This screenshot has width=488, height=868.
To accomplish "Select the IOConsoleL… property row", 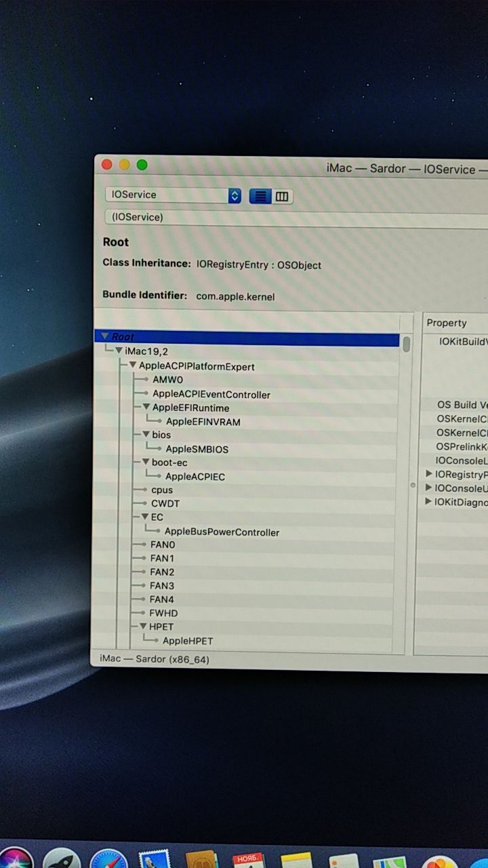I will click(x=462, y=460).
